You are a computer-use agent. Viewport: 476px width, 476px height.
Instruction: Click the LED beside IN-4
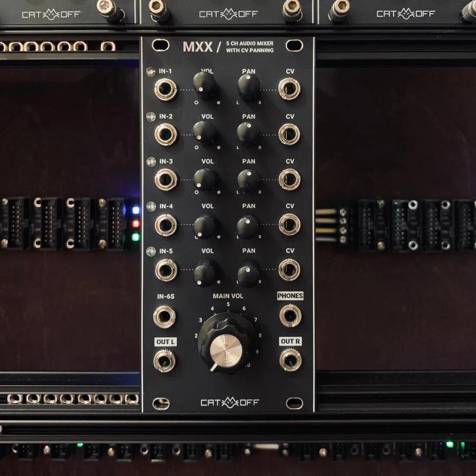pos(151,206)
